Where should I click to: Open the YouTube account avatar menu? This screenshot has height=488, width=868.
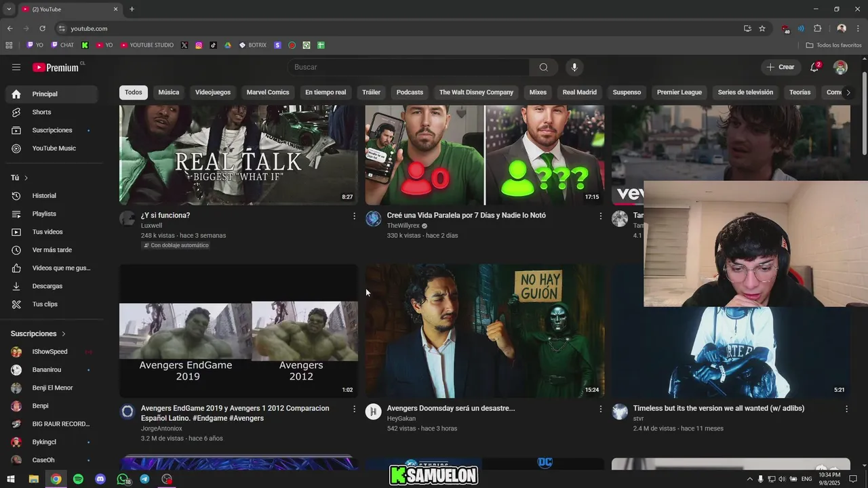pos(840,67)
